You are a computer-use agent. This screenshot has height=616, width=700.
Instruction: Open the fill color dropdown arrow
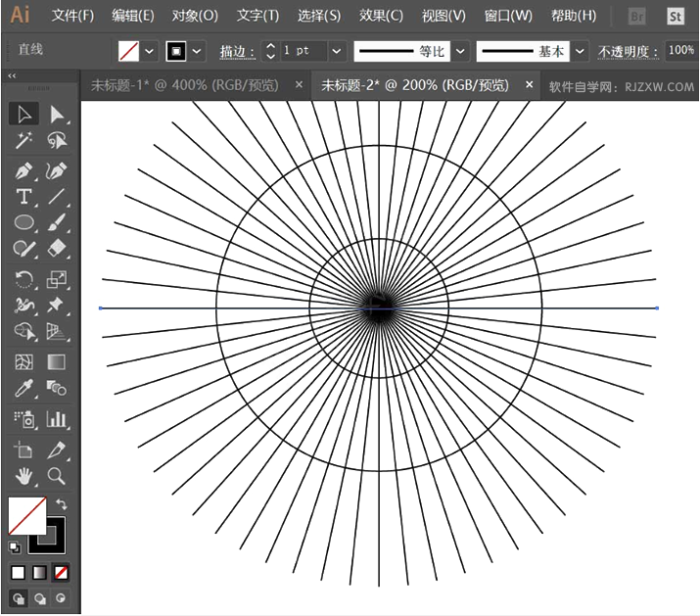150,50
